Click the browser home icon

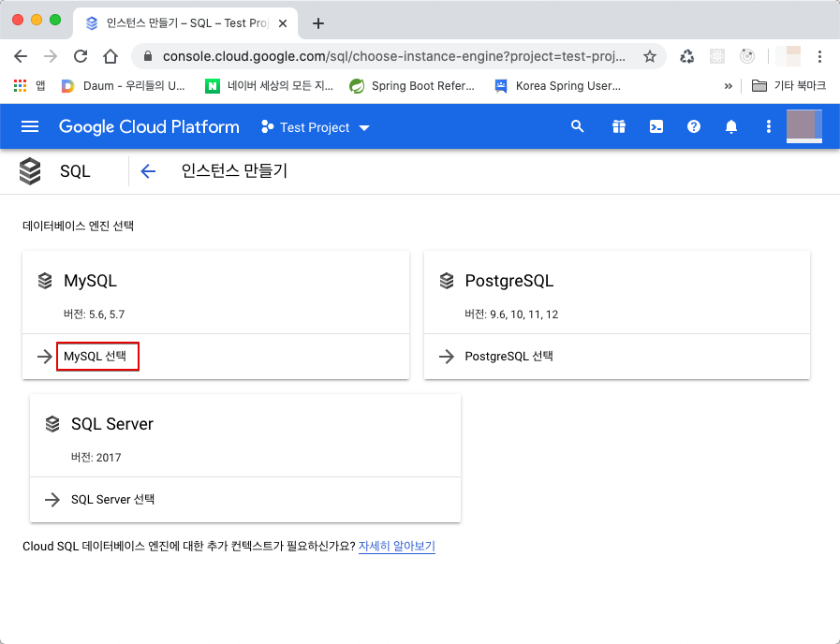click(x=111, y=56)
